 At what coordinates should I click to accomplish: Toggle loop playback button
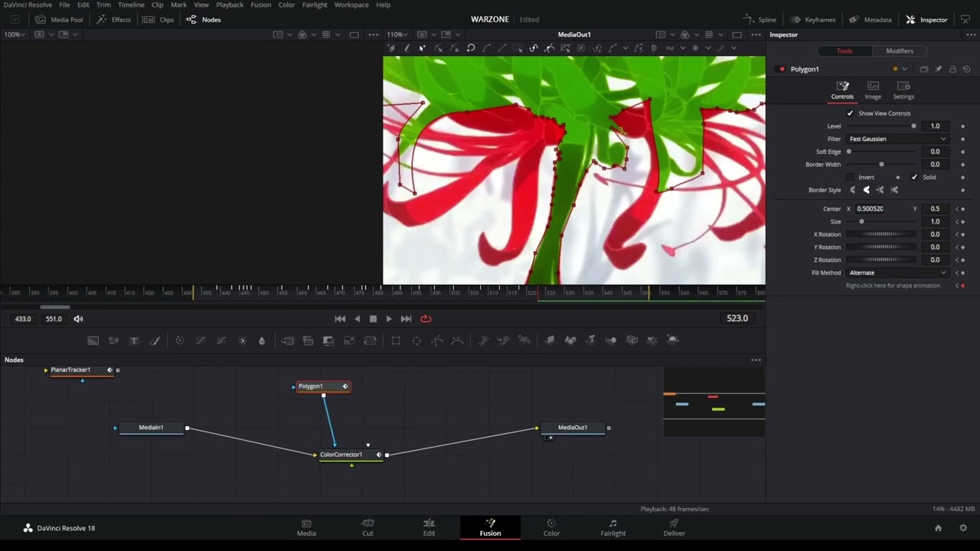click(426, 318)
